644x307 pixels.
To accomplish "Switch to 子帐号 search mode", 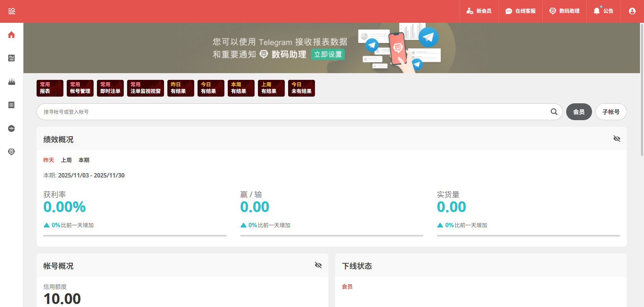I will pos(611,112).
